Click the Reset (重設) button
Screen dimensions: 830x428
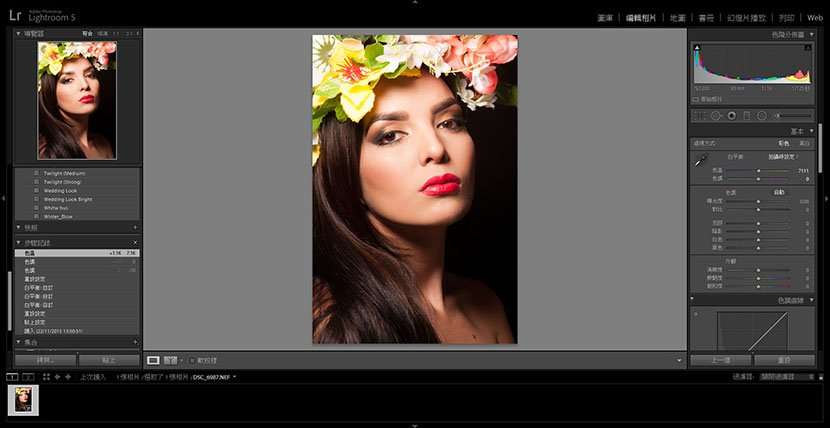[x=784, y=360]
